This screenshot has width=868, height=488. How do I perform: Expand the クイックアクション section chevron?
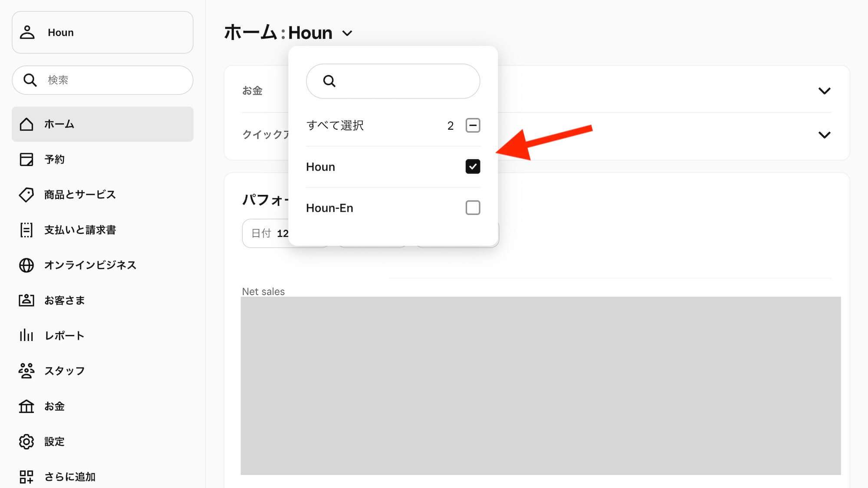click(x=824, y=134)
